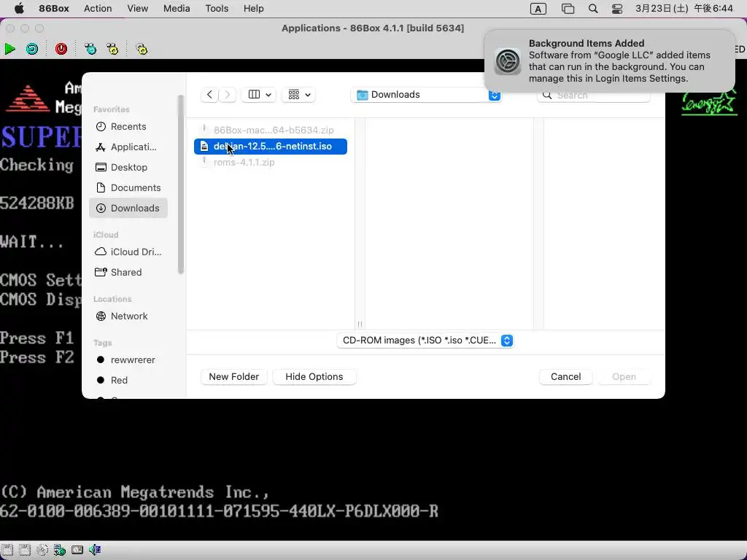The image size is (747, 560).
Task: Open the View menu
Action: tap(137, 8)
